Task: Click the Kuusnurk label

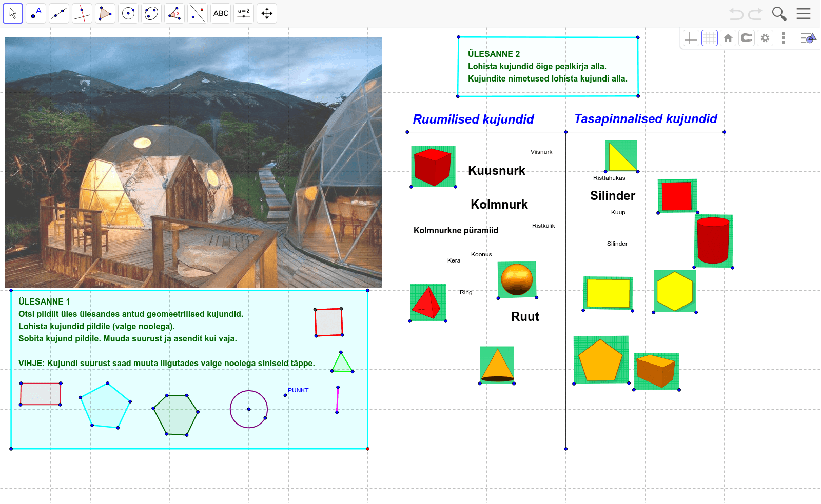Action: point(497,171)
